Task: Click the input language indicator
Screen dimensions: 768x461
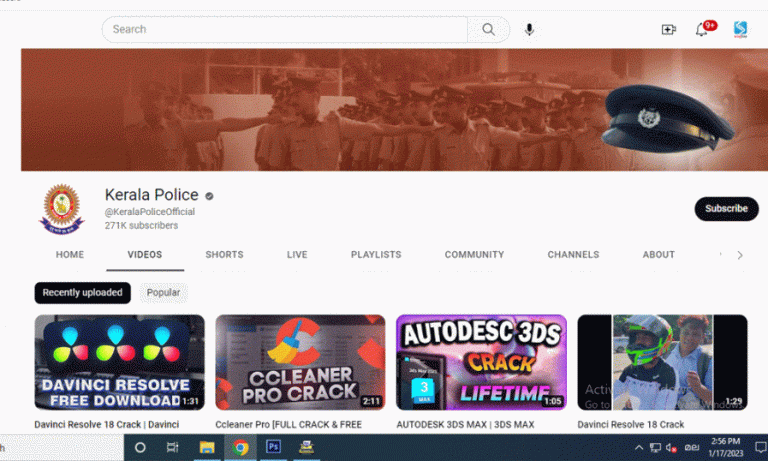Action: point(692,447)
